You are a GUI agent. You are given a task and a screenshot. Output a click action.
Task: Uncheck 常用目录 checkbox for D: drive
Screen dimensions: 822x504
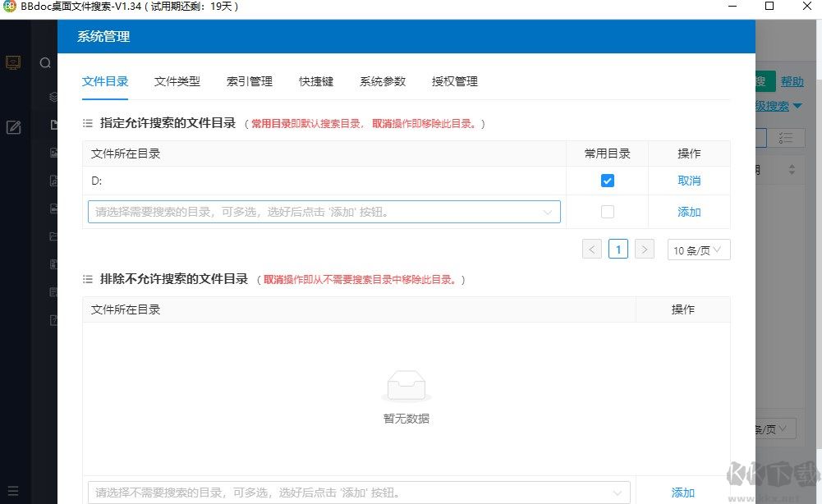[x=607, y=180]
